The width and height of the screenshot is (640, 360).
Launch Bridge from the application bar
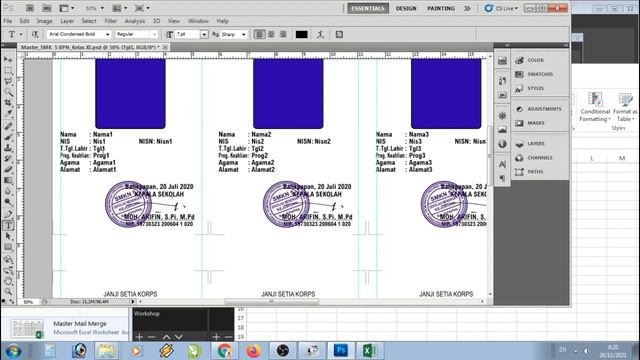click(30, 8)
